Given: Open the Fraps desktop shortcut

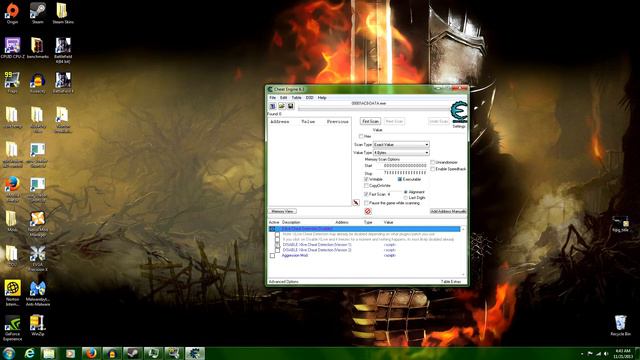Looking at the screenshot, I should tap(12, 82).
